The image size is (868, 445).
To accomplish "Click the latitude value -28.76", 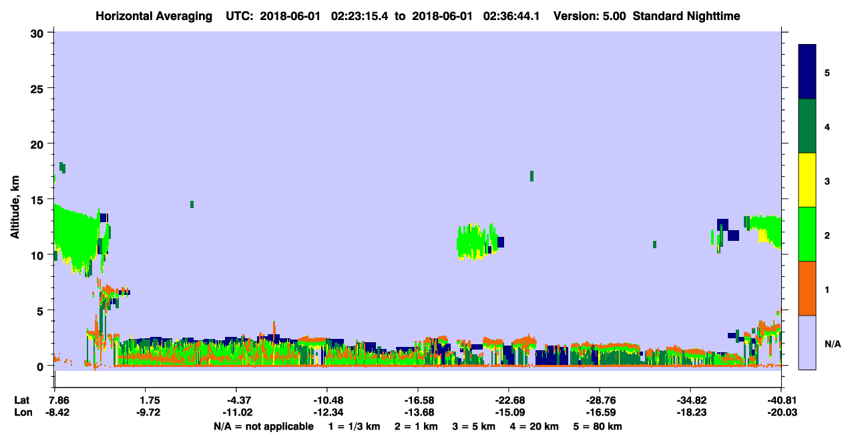I will tap(600, 400).
